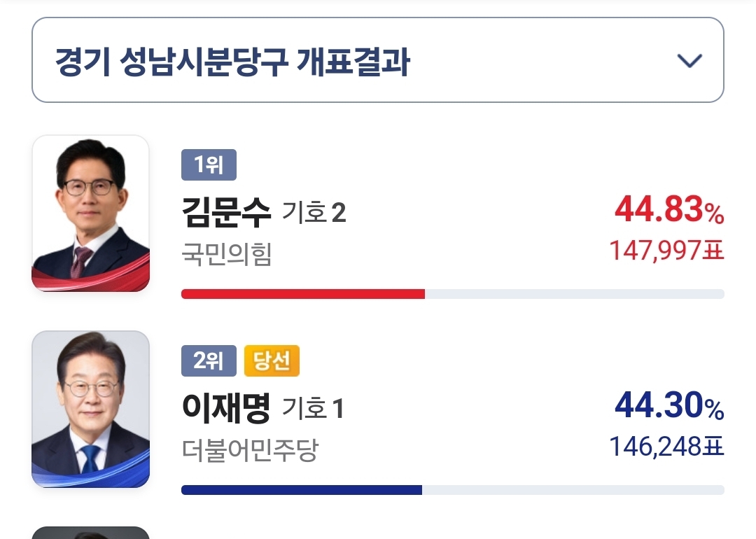Click the 더불어민주당 party label
The width and height of the screenshot is (756, 539).
(250, 450)
